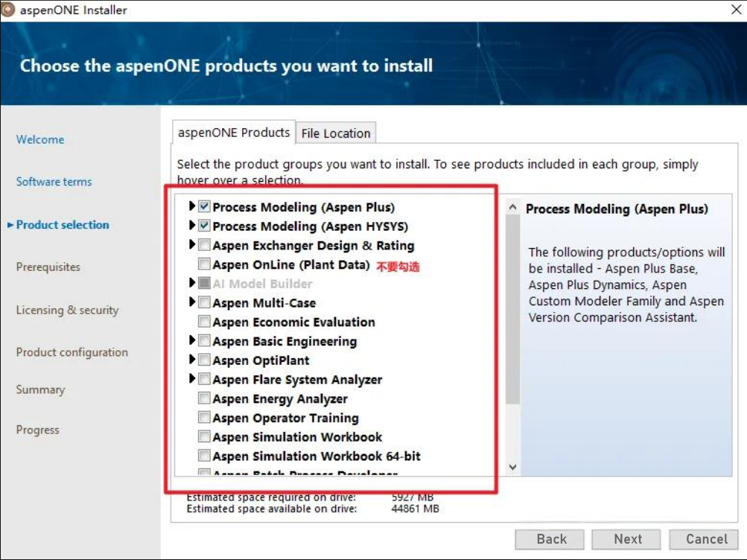Screen dimensions: 747x560
Task: Expand the Aspen Basic Engineering group
Action: click(x=192, y=340)
